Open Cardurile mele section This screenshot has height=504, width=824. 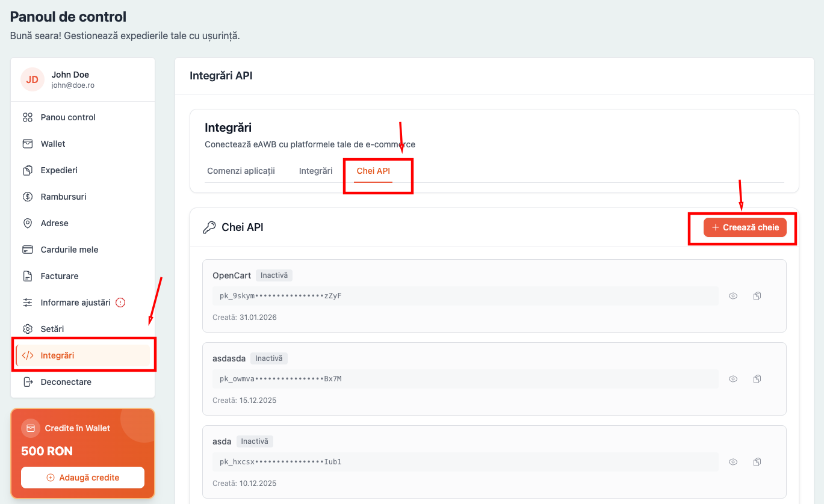tap(83, 250)
